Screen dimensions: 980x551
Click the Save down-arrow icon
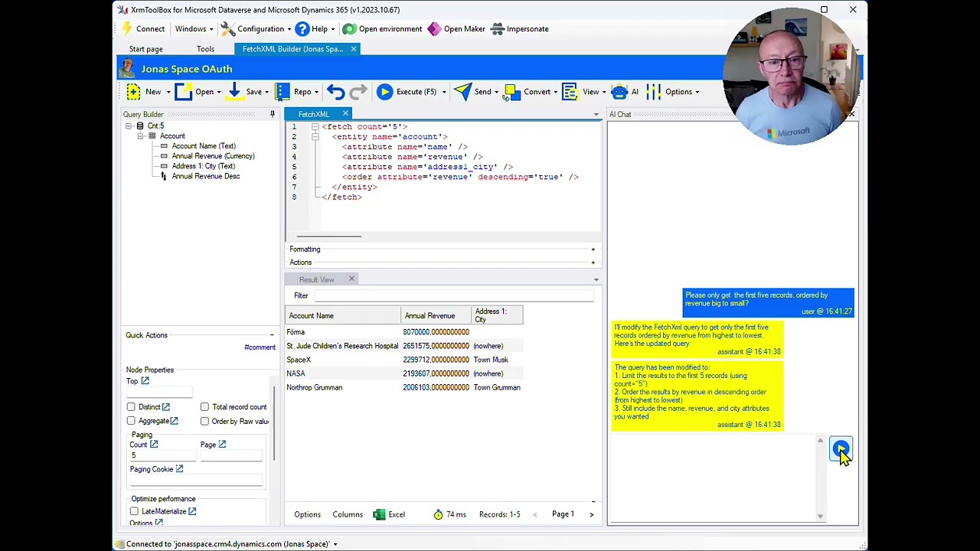(234, 92)
